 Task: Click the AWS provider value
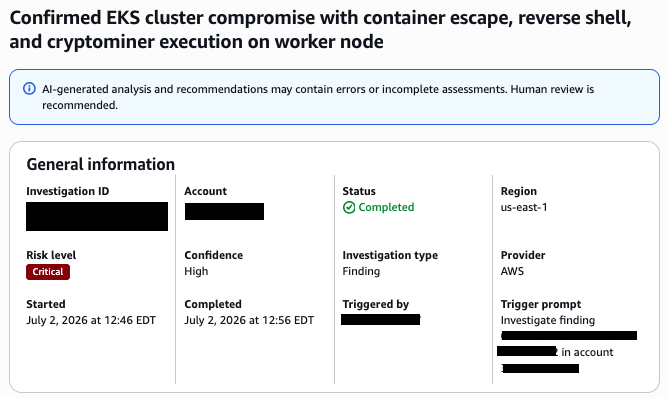coord(512,271)
